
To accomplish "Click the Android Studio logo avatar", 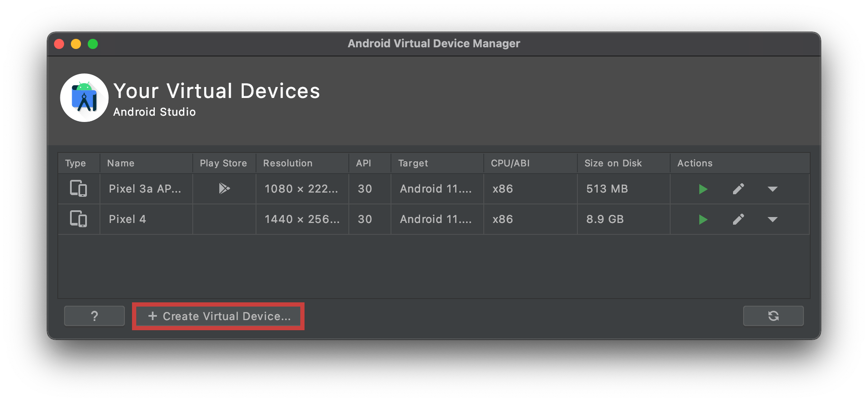I will 84,98.
